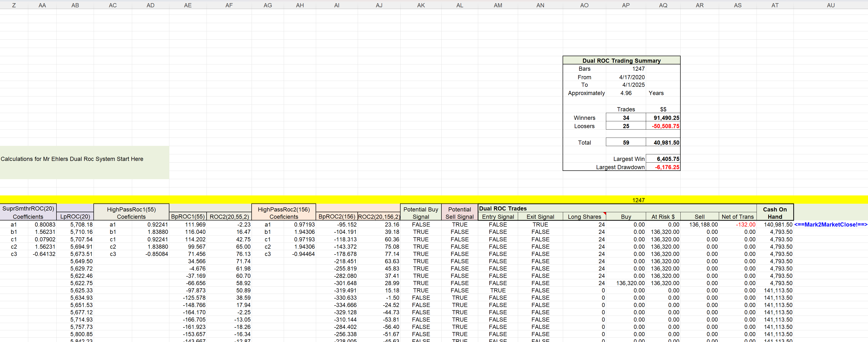Select the Entry Signal header cell
868x342 pixels.
(x=498, y=216)
